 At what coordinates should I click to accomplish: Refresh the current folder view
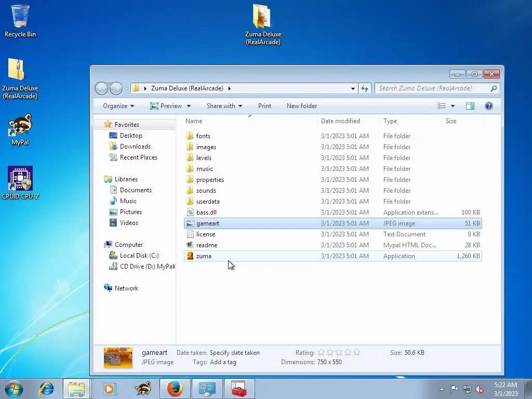pos(364,88)
